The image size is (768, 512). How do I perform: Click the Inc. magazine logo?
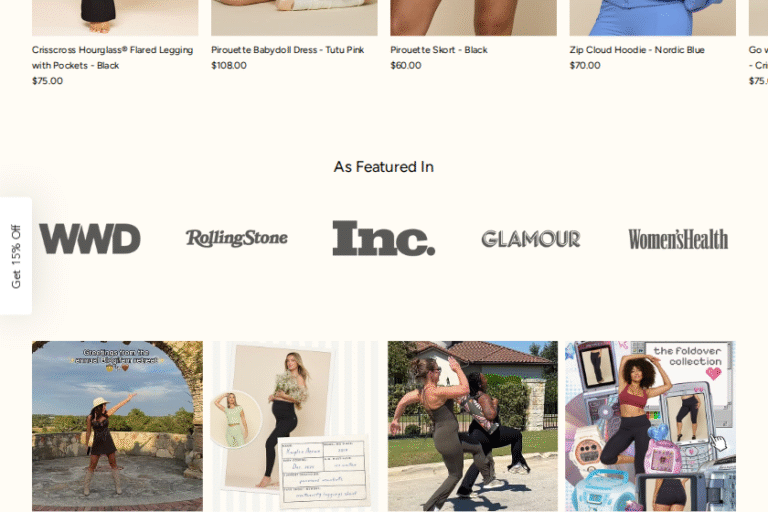click(384, 238)
